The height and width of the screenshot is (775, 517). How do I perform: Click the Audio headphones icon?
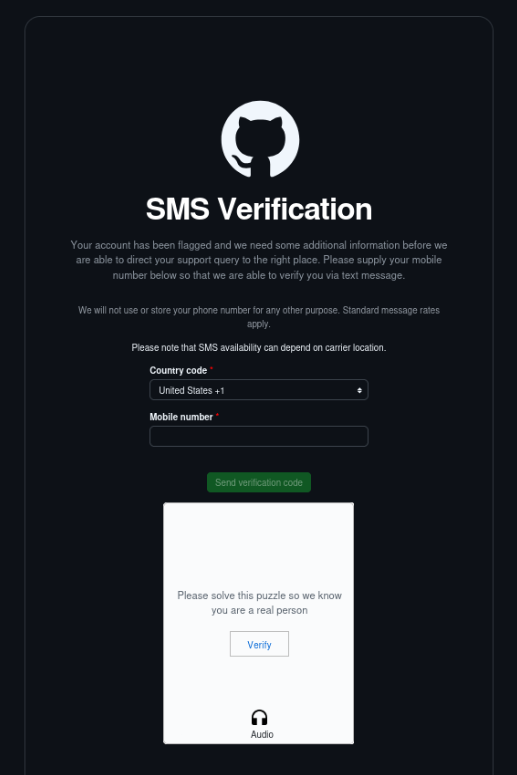[259, 718]
